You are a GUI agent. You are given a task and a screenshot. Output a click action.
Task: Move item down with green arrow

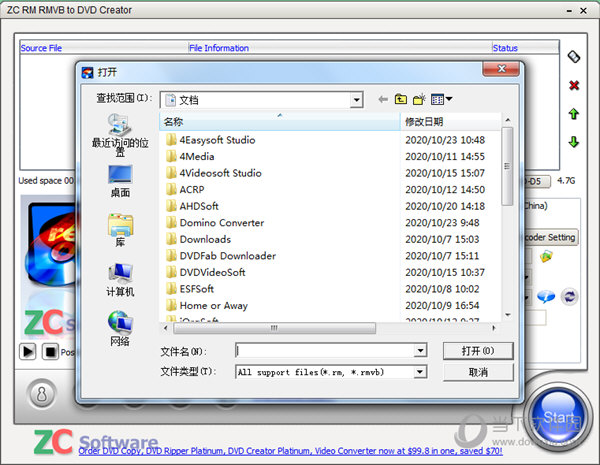point(573,142)
